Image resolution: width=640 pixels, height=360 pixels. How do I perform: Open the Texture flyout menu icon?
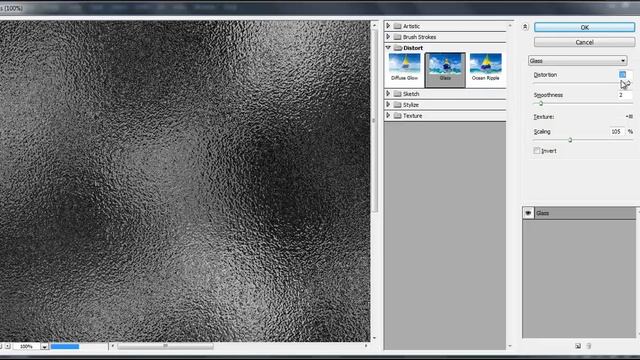coord(629,116)
